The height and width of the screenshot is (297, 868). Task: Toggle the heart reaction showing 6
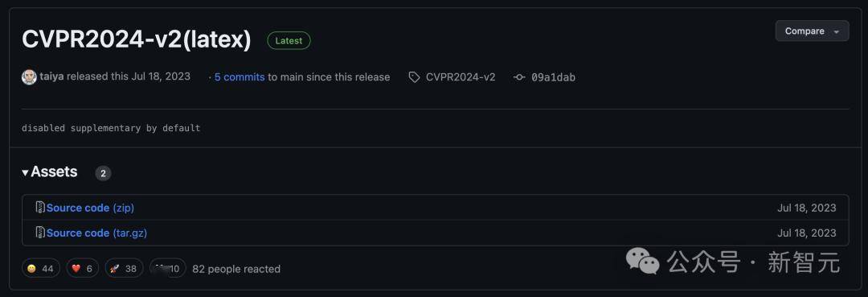pyautogui.click(x=83, y=268)
